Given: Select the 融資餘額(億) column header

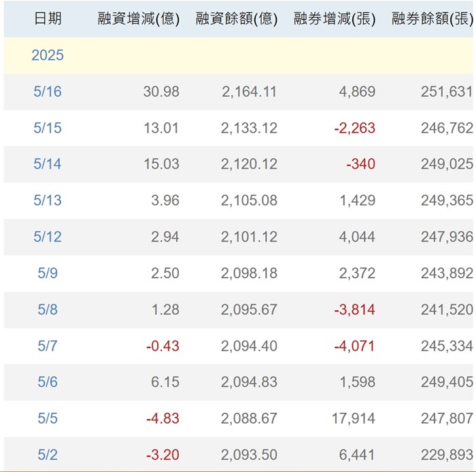Looking at the screenshot, I should click(x=237, y=19).
